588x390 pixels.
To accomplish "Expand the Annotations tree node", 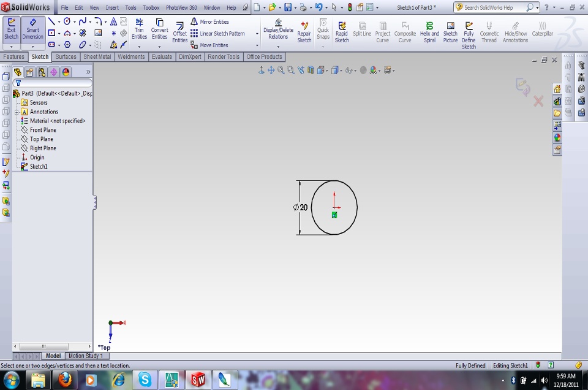I will (x=17, y=112).
